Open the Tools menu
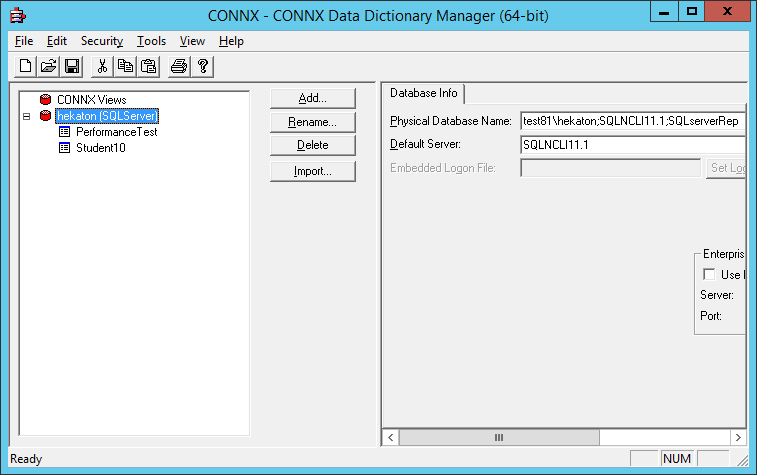The width and height of the screenshot is (757, 475). [151, 41]
